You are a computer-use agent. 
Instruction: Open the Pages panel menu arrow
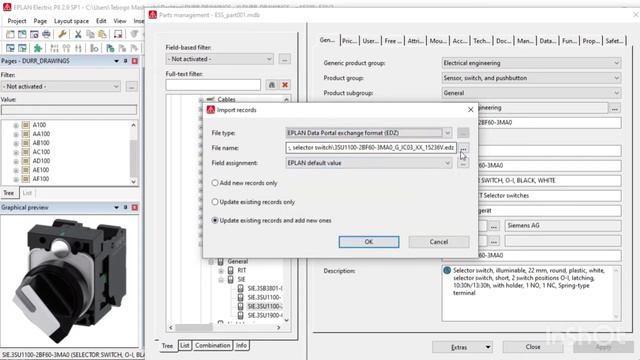pos(116,61)
